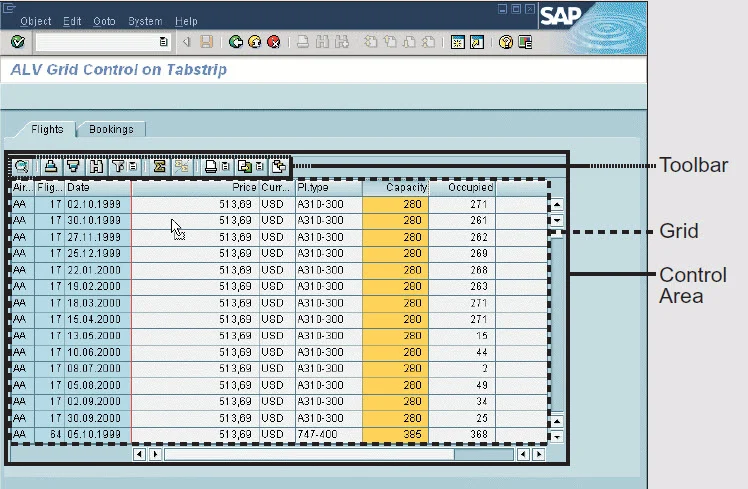The image size is (748, 489).
Task: Open the Set filter dropdown arrow
Action: [133, 166]
